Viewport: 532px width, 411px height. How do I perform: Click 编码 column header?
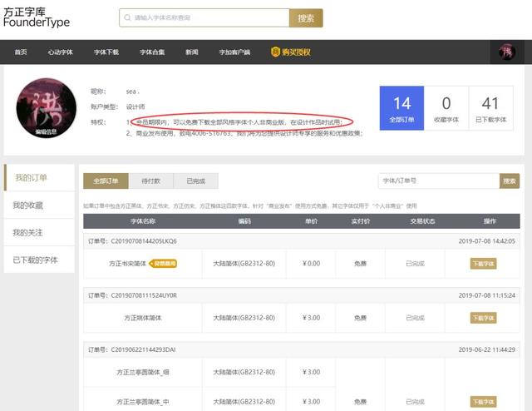coord(244,221)
